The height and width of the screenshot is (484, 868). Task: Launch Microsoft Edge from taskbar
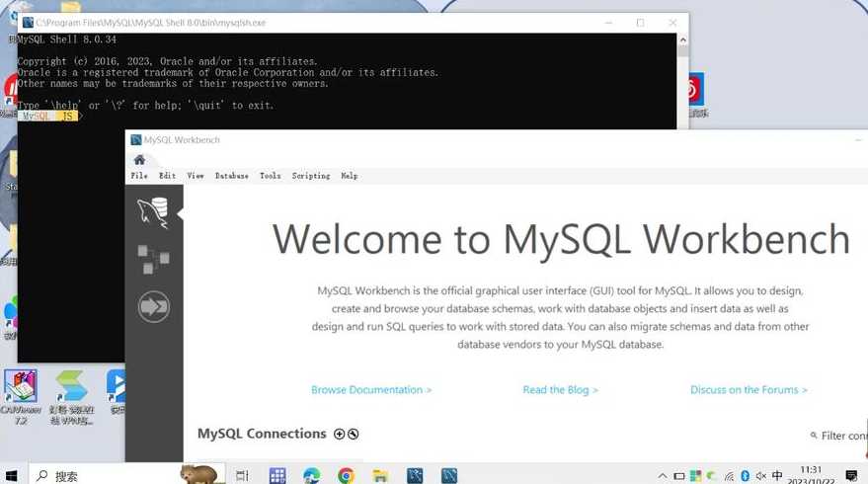pos(312,476)
